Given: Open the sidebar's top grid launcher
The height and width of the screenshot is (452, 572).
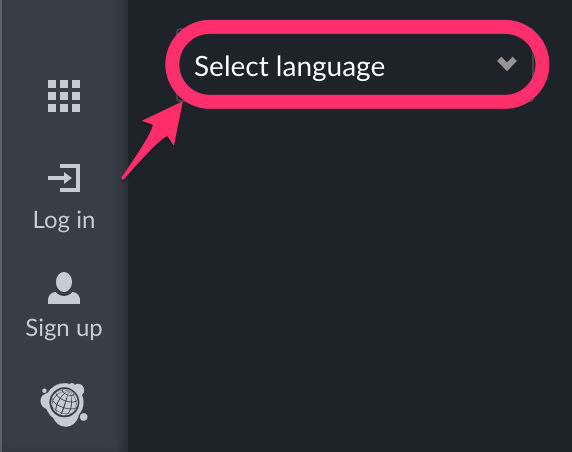Looking at the screenshot, I should (x=64, y=96).
